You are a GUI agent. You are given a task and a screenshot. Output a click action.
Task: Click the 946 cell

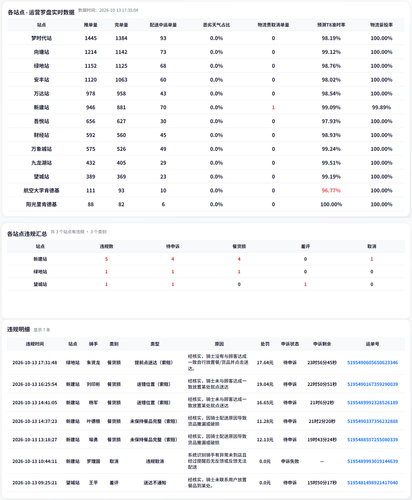point(91,107)
